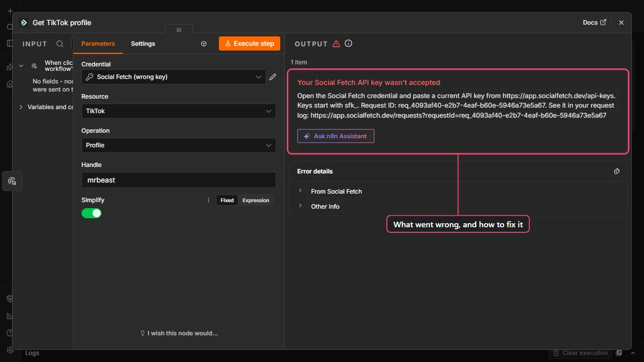Select Expression mode for Simplify
The width and height of the screenshot is (644, 362).
(256, 200)
